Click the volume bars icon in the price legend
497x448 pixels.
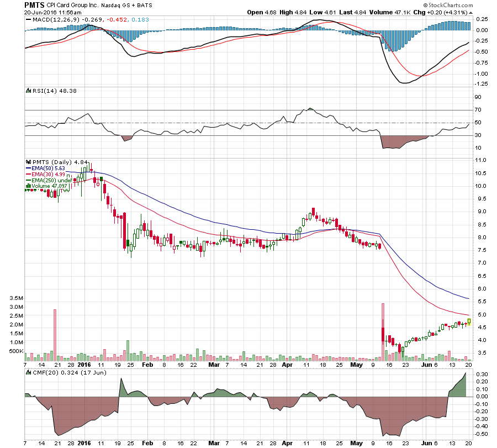pyautogui.click(x=29, y=186)
